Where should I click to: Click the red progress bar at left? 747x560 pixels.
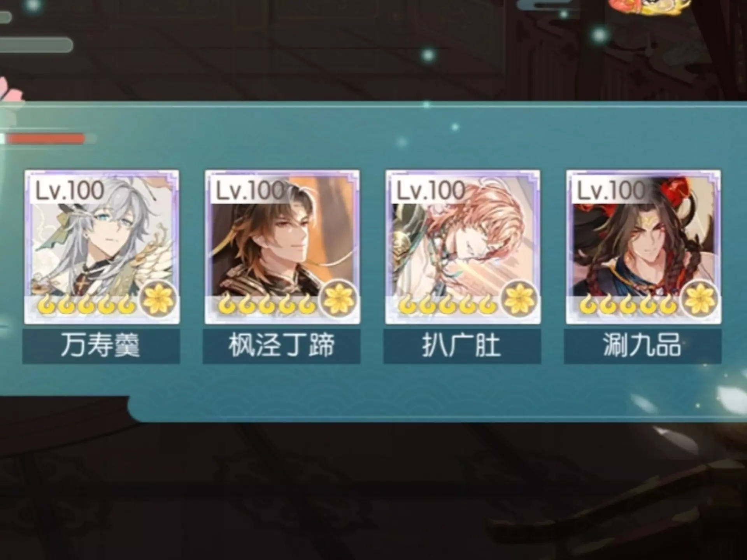[45, 138]
